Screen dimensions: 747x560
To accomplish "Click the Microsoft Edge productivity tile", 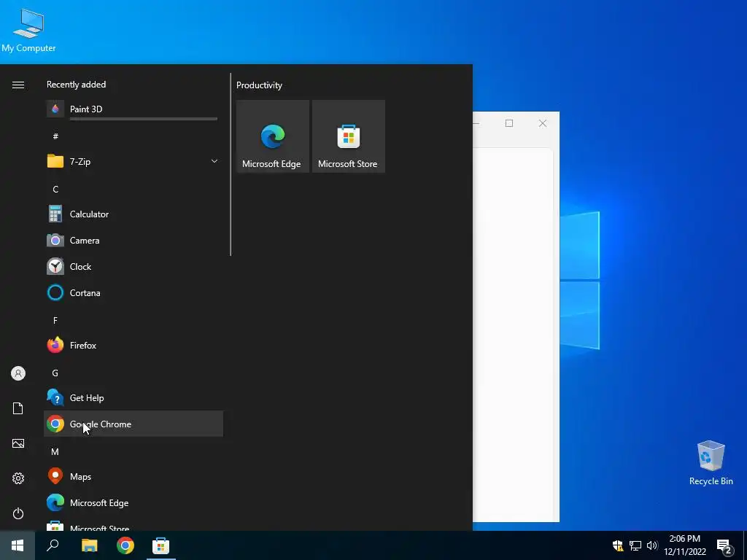I will pos(273,136).
